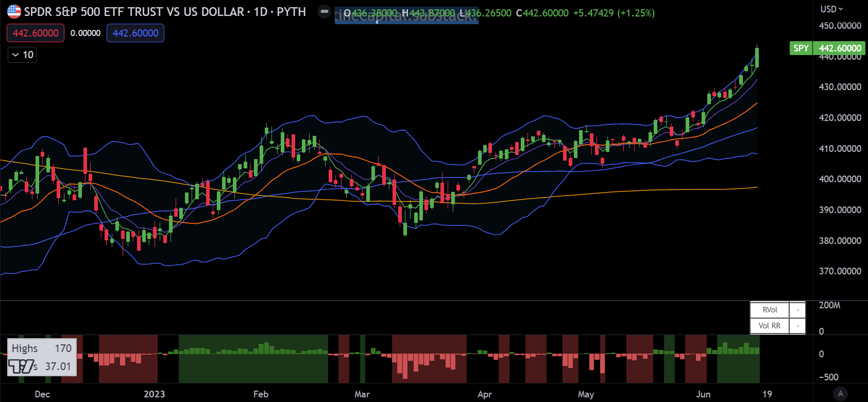Select the open value O436.38000
868x402 pixels.
(x=371, y=13)
